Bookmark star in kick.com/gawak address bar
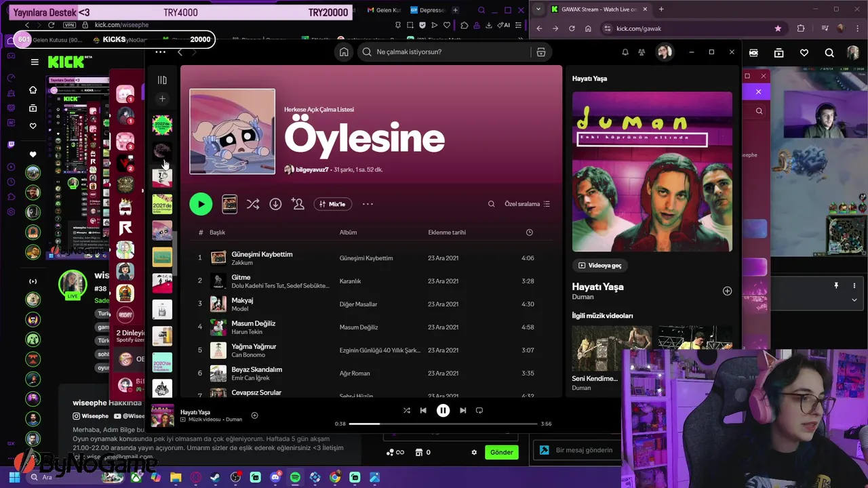 click(x=778, y=28)
